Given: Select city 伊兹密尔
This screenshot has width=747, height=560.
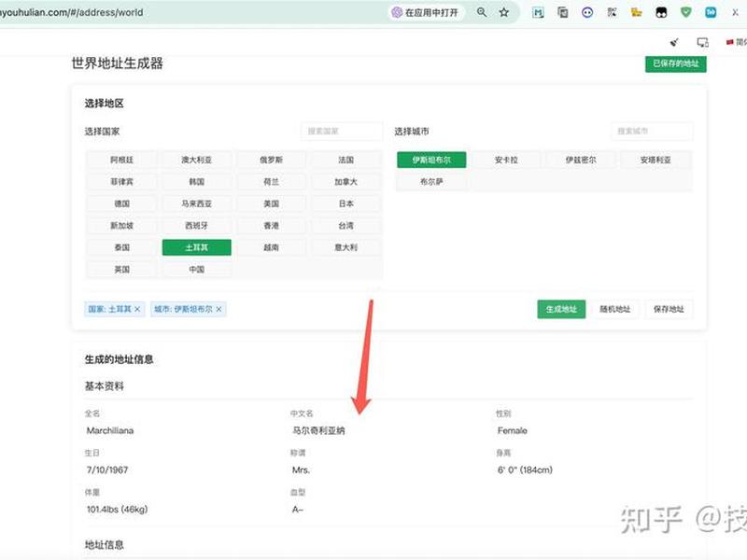Looking at the screenshot, I should [581, 160].
